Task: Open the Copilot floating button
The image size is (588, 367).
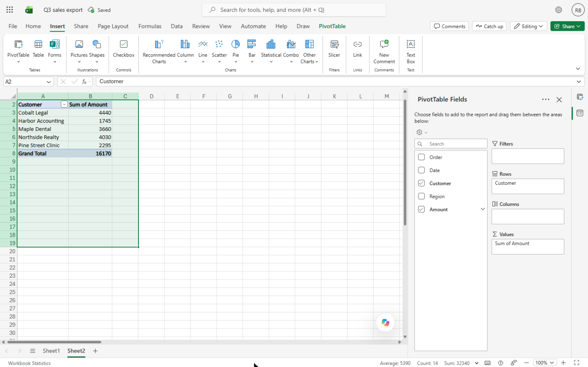Action: (385, 323)
